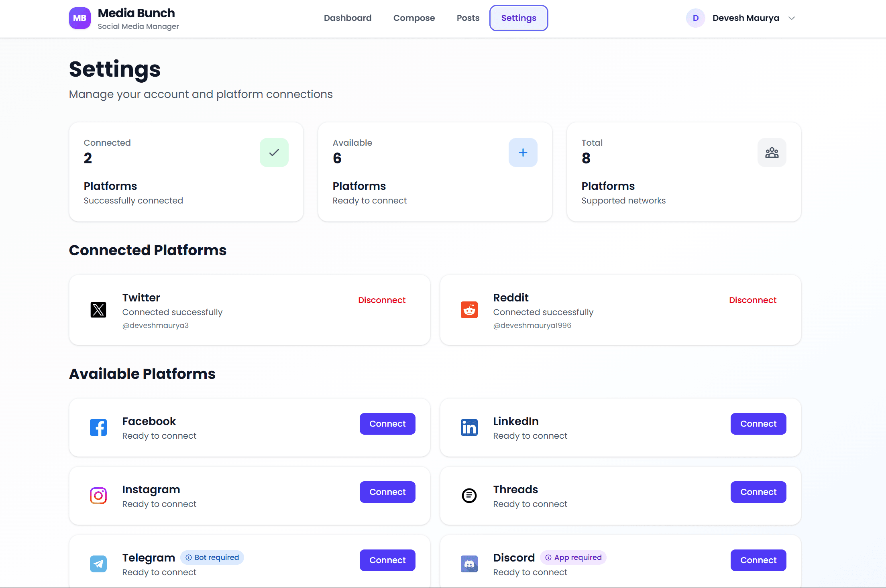886x588 pixels.
Task: Go to the Compose tab
Action: click(414, 18)
